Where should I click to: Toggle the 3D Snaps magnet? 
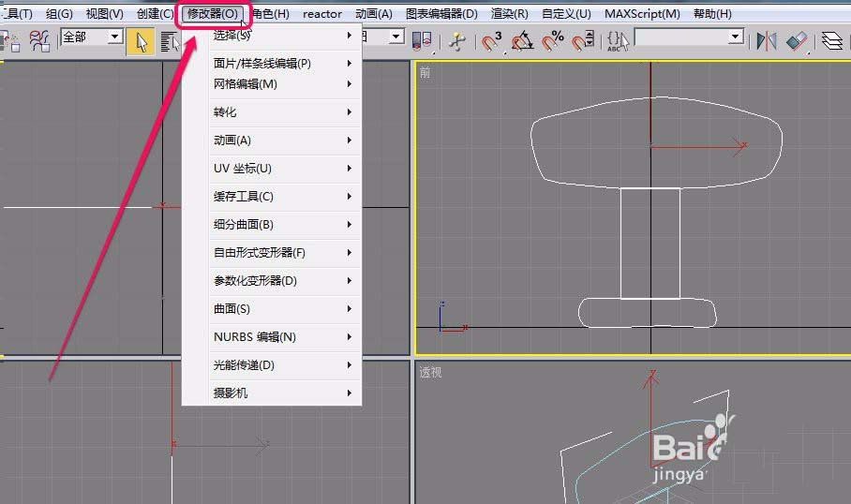pos(491,41)
